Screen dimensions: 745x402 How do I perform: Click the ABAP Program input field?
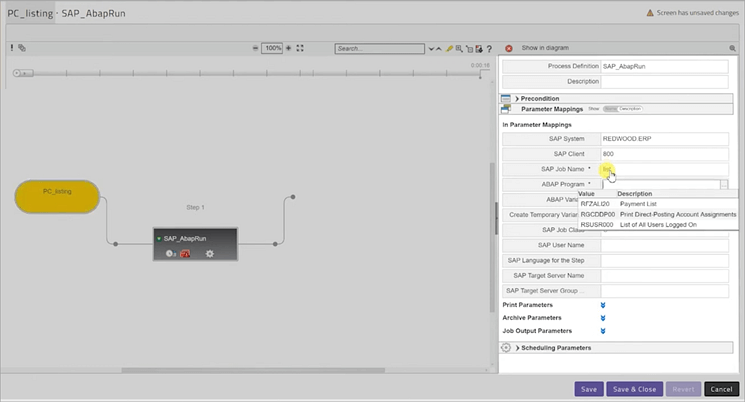pos(660,184)
